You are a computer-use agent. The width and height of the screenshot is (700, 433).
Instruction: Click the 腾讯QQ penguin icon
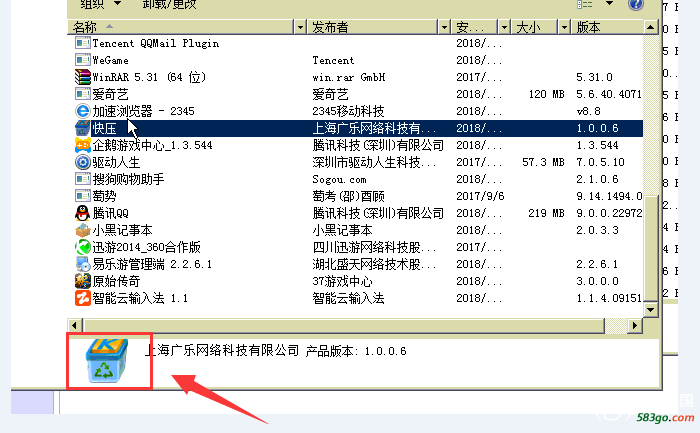[x=83, y=213]
